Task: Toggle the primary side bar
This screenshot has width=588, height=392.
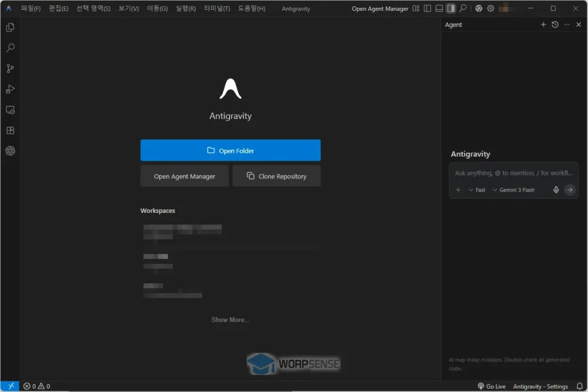Action: [x=427, y=8]
